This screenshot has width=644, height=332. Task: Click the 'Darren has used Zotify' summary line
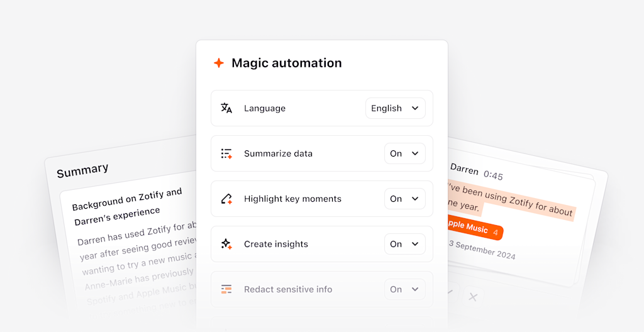(x=138, y=235)
